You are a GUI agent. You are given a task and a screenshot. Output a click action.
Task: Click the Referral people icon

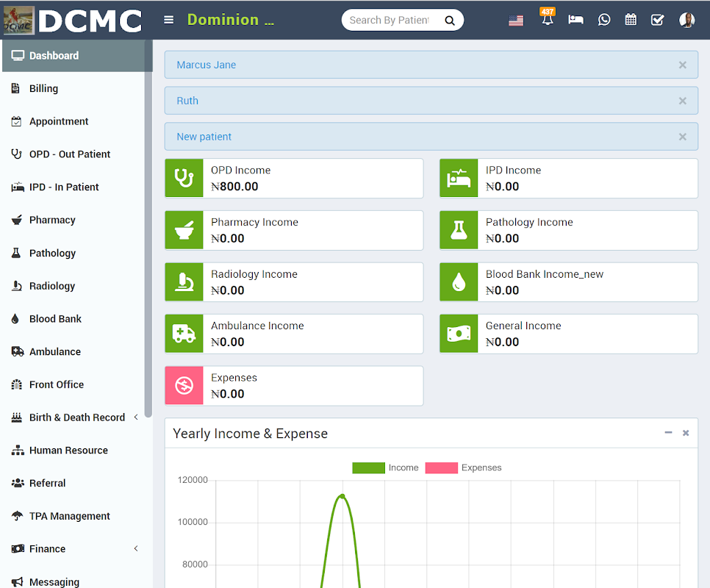click(x=18, y=483)
